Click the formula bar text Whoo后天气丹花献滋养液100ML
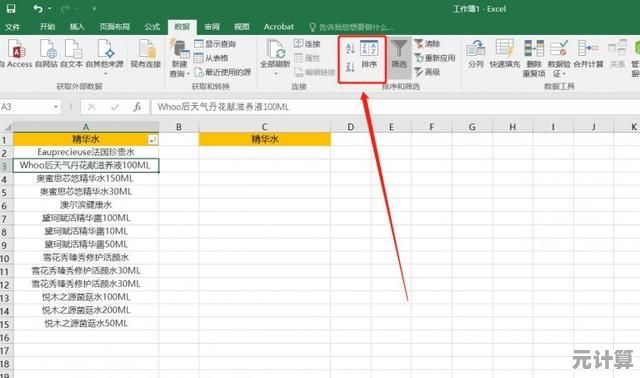Image resolution: width=640 pixels, height=378 pixels. [x=223, y=107]
